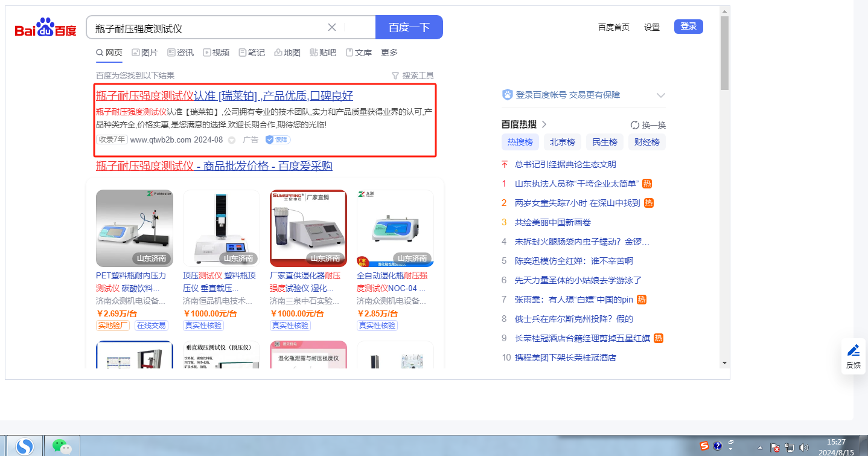868x456 pixels.
Task: Switch to the 文库 search tab
Action: point(359,53)
